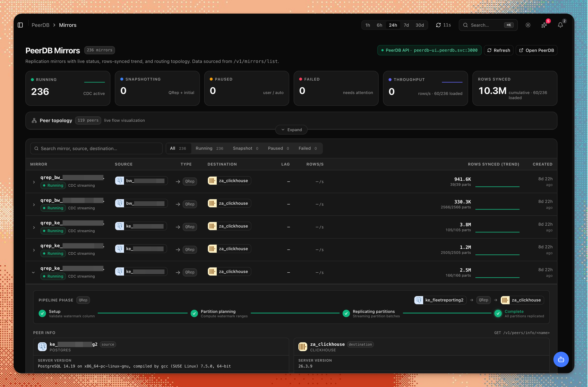The width and height of the screenshot is (588, 387).
Task: Click the Replicating partitions check icon
Action: [x=346, y=313]
